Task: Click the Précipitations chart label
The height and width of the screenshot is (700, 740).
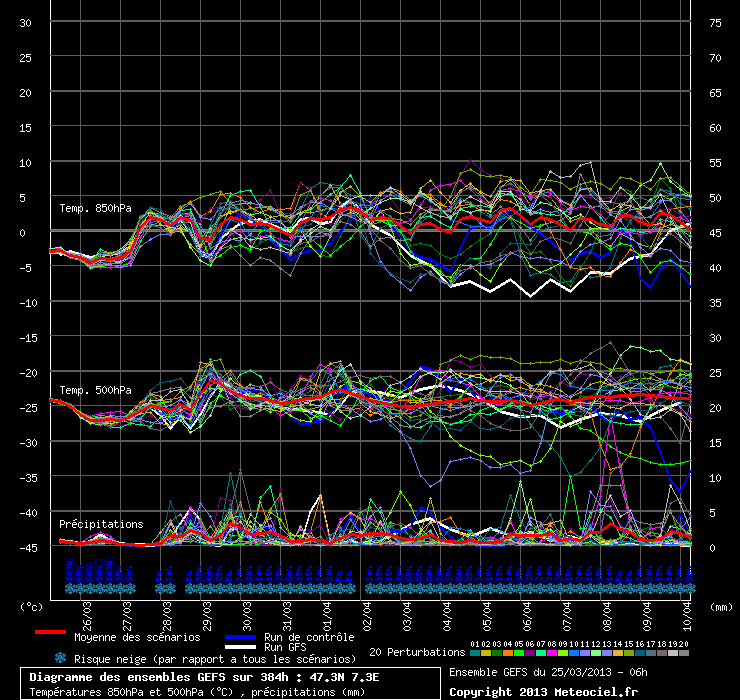Action: (x=101, y=524)
